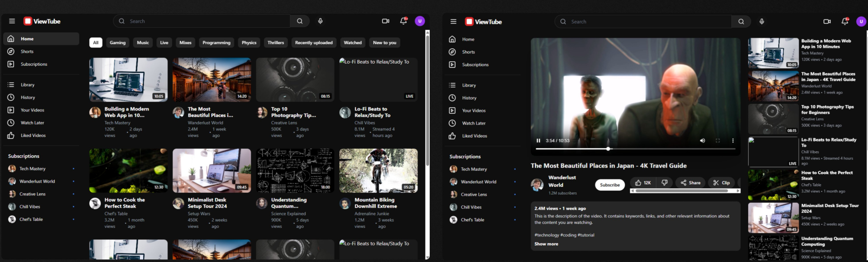The height and width of the screenshot is (262, 868).
Task: Switch to the Physics filter chip
Action: click(x=249, y=42)
